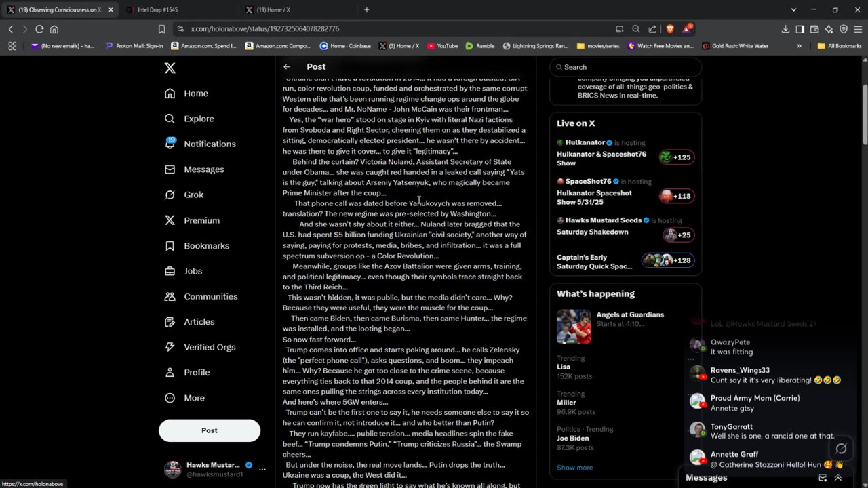Open trending topic Joe Biden
Screen dimensions: 868x488
point(573,438)
